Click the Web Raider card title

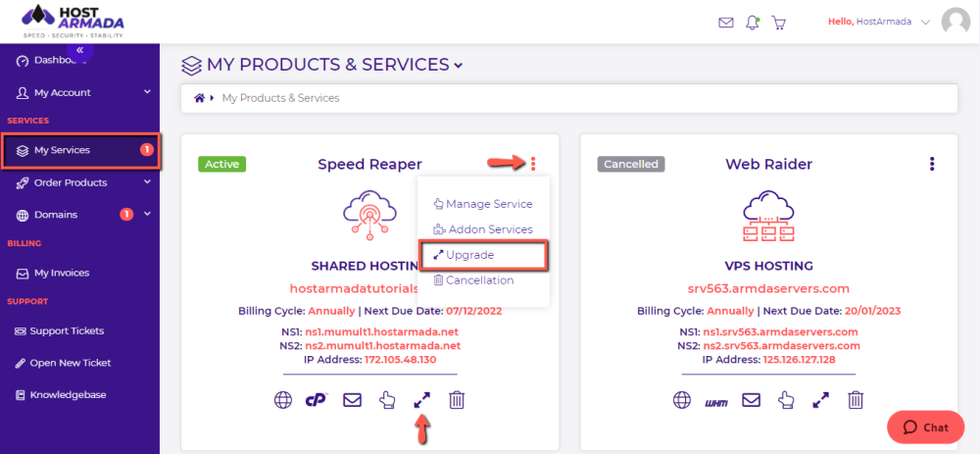pos(768,164)
